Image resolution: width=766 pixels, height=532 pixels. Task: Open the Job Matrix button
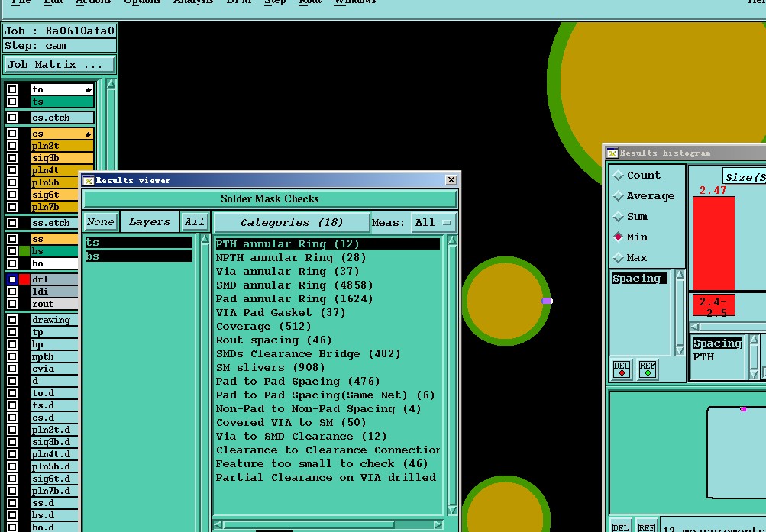pyautogui.click(x=59, y=64)
